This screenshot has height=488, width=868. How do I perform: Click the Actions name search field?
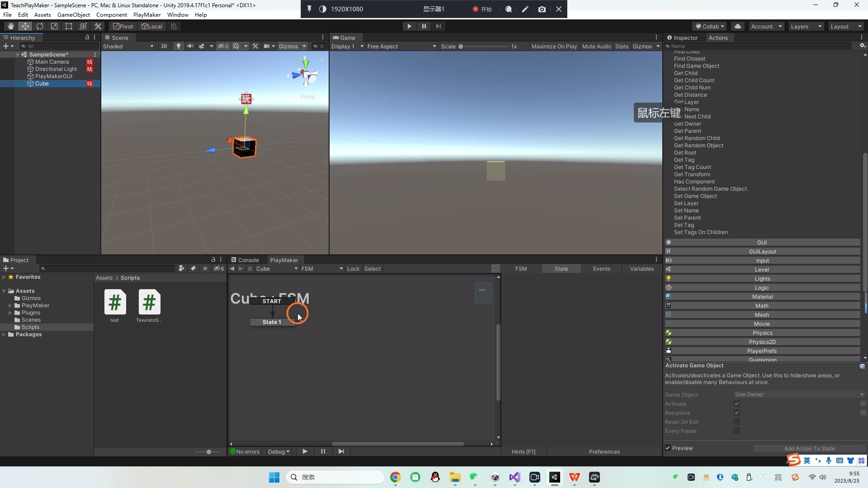tap(758, 46)
